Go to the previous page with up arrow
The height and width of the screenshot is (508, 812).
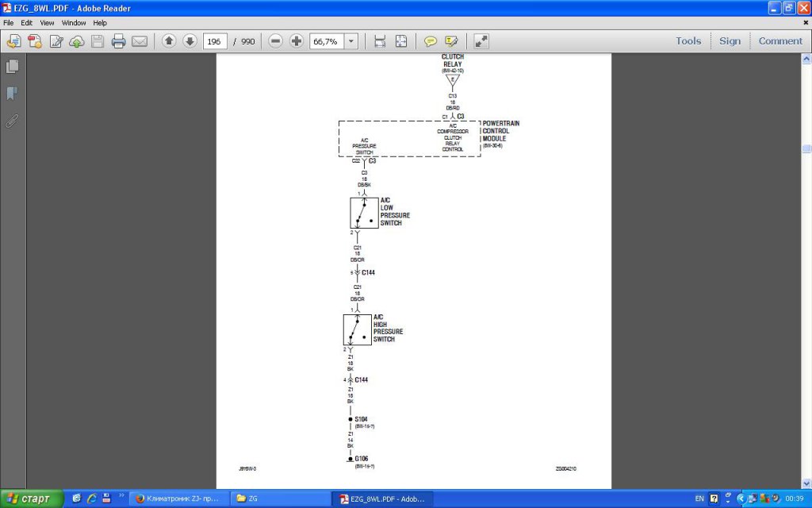[169, 41]
